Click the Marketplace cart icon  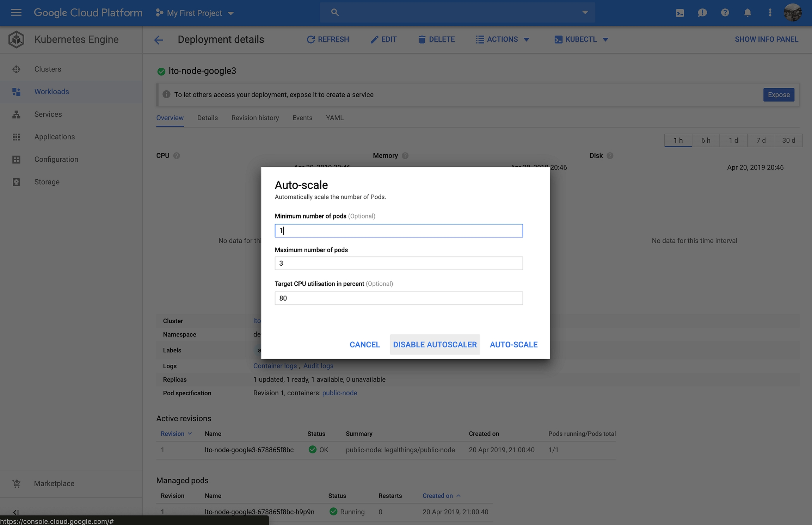pyautogui.click(x=16, y=484)
